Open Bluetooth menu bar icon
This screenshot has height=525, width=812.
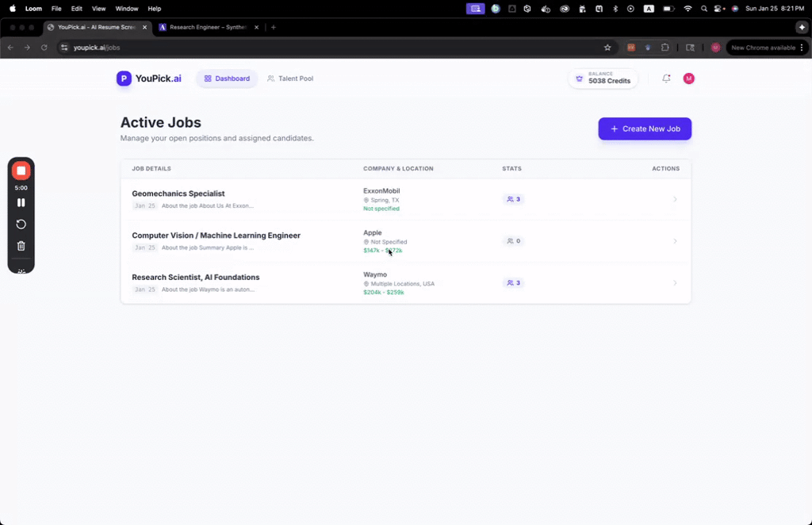point(615,9)
